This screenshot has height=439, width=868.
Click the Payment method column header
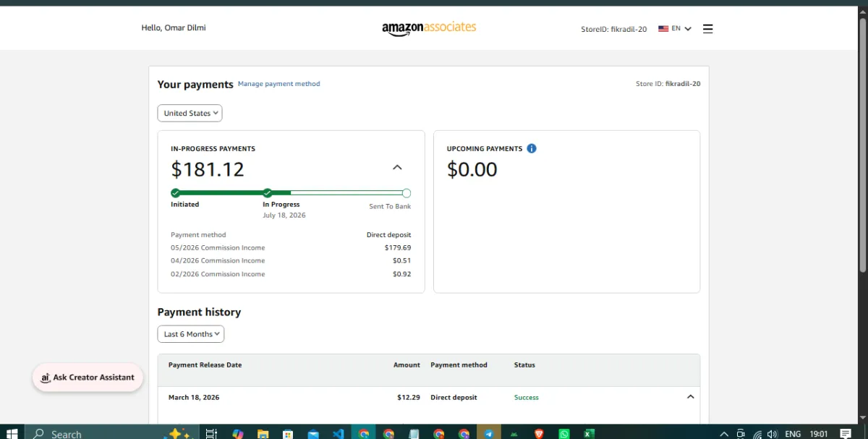click(459, 365)
